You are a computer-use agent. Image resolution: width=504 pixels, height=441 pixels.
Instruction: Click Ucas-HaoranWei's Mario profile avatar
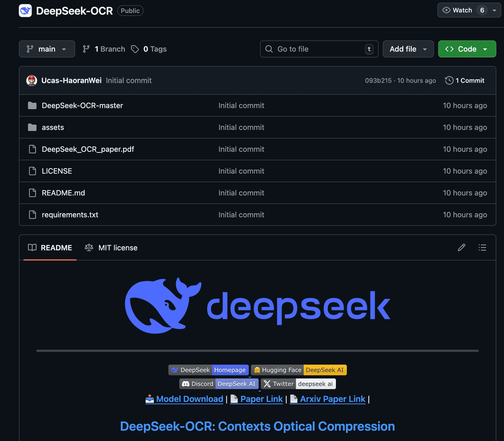31,80
